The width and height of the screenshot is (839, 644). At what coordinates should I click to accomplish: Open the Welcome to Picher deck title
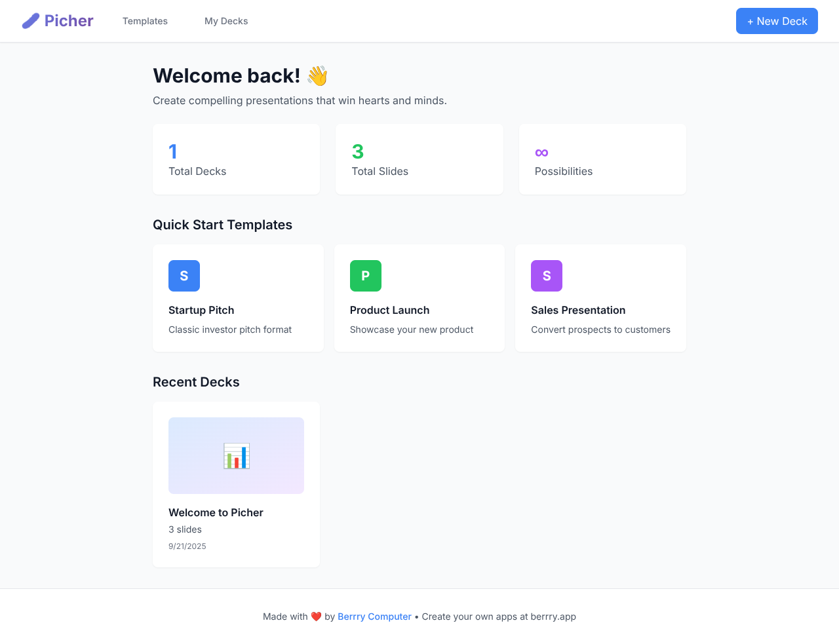216,512
